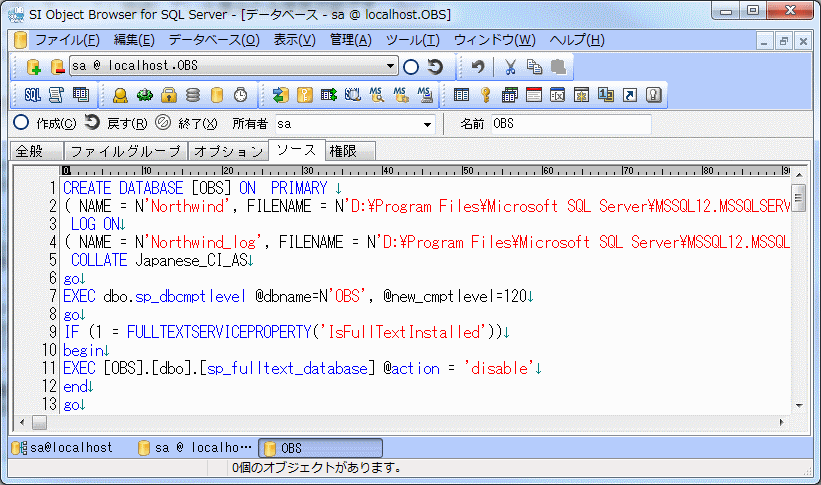Image resolution: width=821 pixels, height=485 pixels.
Task: Click the undo arrow icon
Action: (478, 67)
